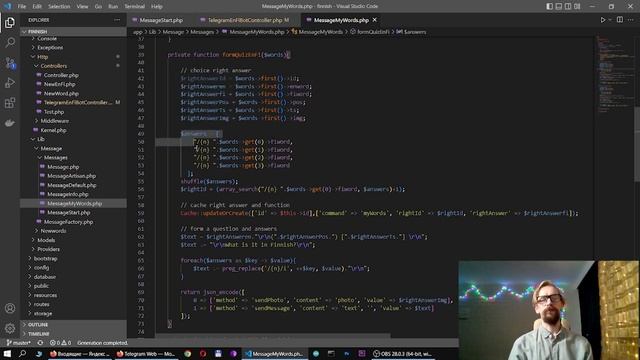Image resolution: width=640 pixels, height=360 pixels.
Task: Switch to TelegramEnFiBotController.php tab
Action: pyautogui.click(x=248, y=20)
